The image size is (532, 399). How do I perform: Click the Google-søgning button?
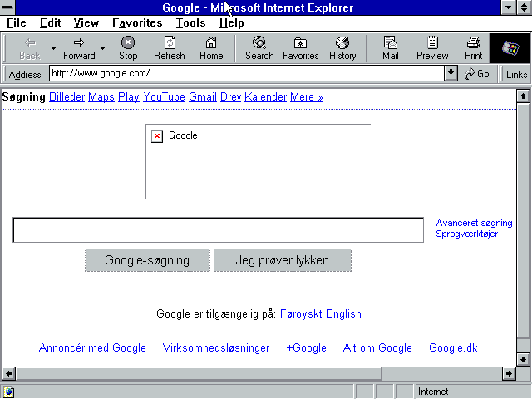point(147,260)
